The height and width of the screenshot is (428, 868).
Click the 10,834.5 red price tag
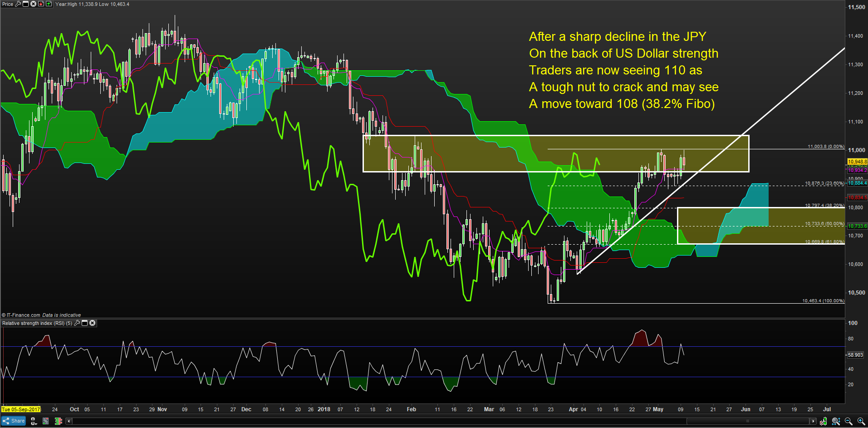pos(857,197)
